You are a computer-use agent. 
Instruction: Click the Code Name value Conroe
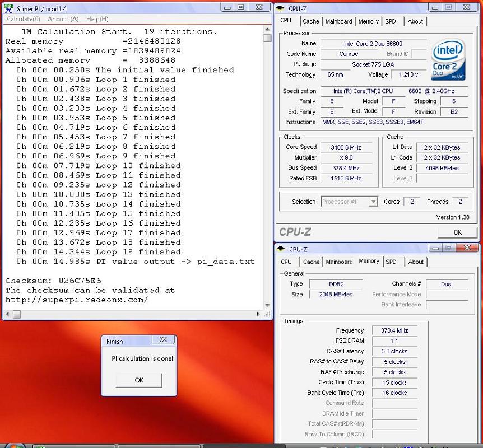click(x=349, y=54)
